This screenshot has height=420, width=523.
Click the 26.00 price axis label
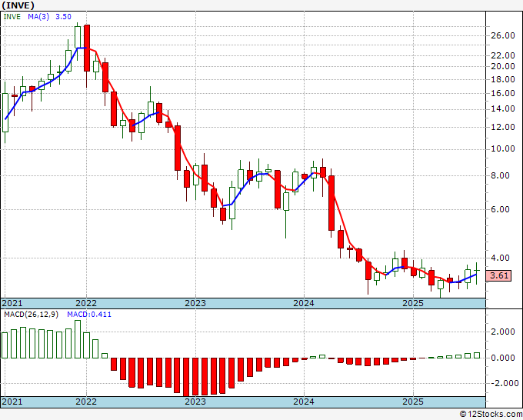pos(503,35)
